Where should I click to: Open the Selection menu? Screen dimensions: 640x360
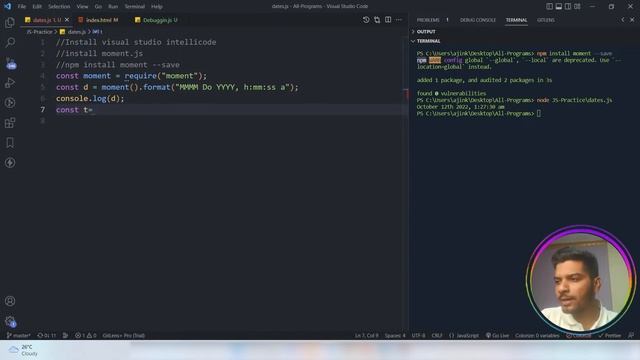(x=59, y=6)
